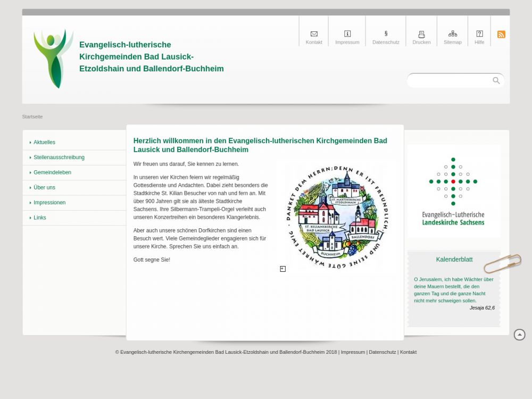The height and width of the screenshot is (399, 532).
Task: Click the Hilfe question mark icon
Action: [x=479, y=34]
